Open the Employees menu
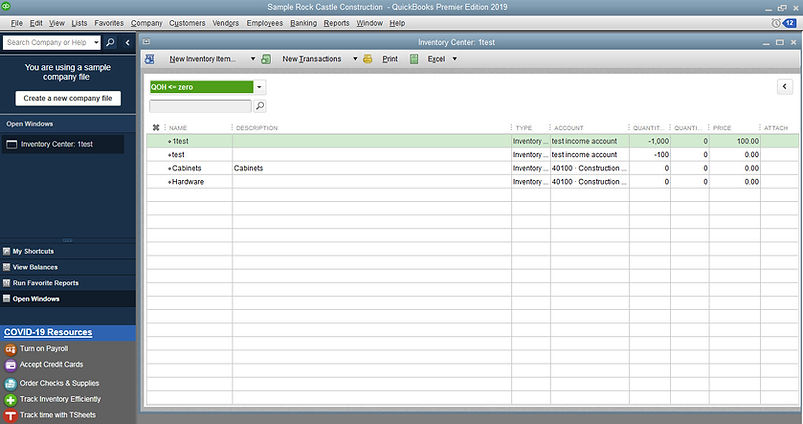The height and width of the screenshot is (424, 803). [264, 23]
